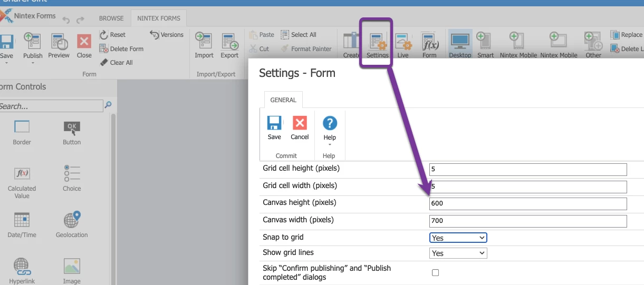Expand the Help dropdown arrow

click(x=330, y=145)
